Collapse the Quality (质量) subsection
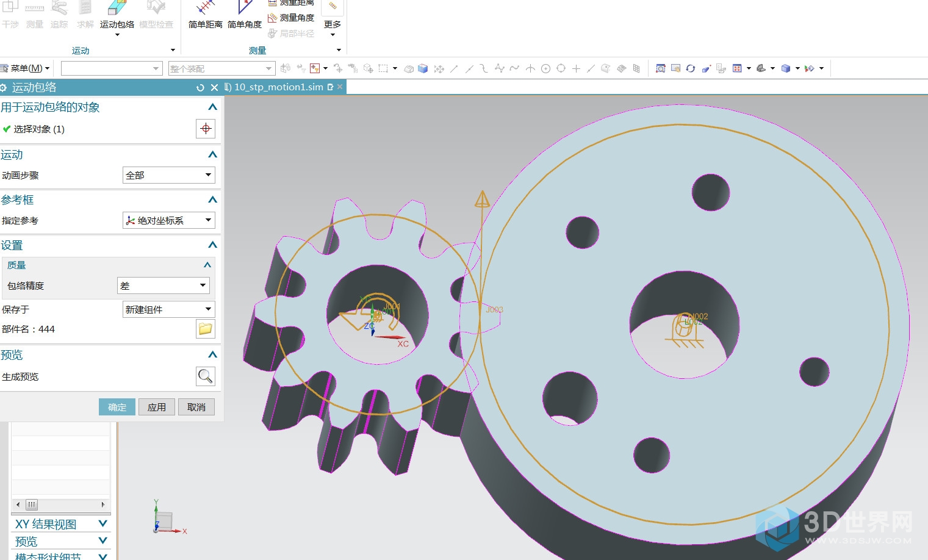Screen dimensions: 928x560 pos(207,265)
